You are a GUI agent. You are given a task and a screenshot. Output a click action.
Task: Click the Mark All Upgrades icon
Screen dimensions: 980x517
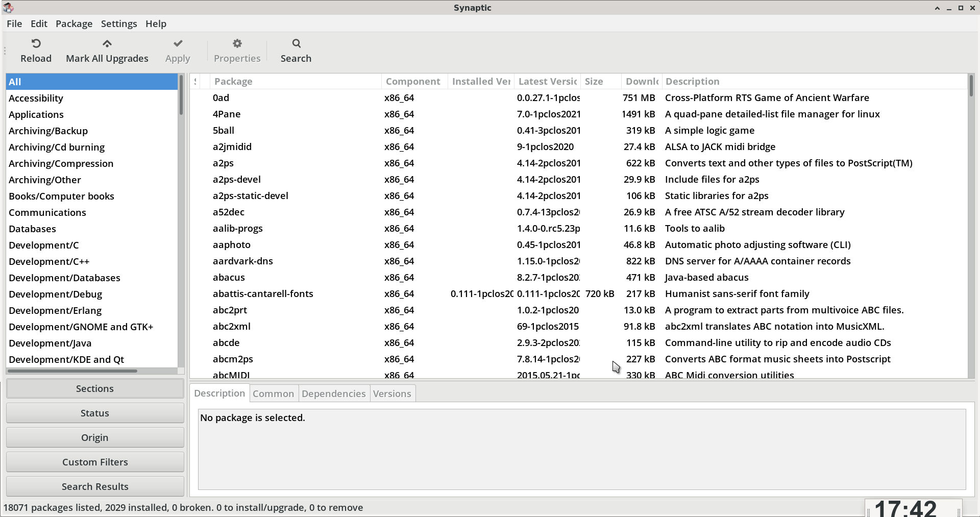click(x=107, y=44)
